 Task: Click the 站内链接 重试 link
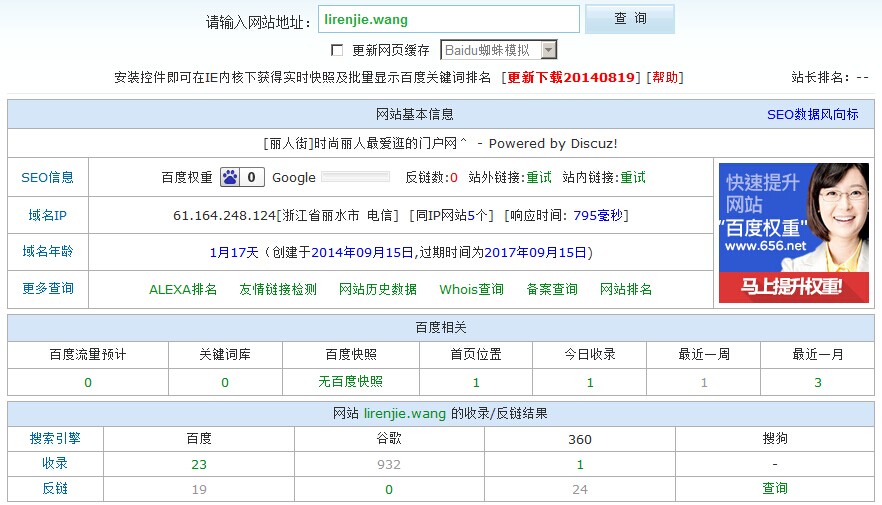633,177
